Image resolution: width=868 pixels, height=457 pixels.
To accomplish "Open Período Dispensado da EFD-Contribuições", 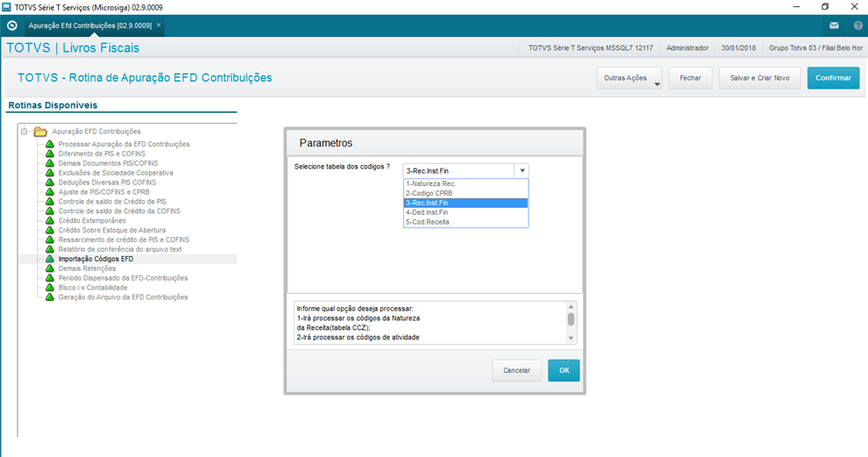I will click(x=123, y=278).
